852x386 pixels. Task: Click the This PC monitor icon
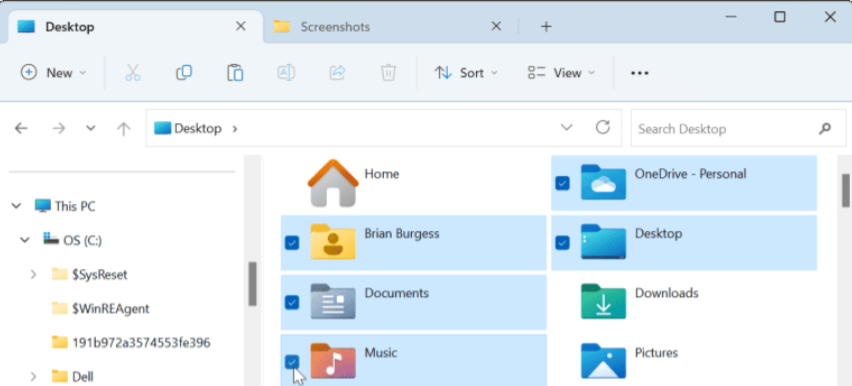click(x=42, y=206)
